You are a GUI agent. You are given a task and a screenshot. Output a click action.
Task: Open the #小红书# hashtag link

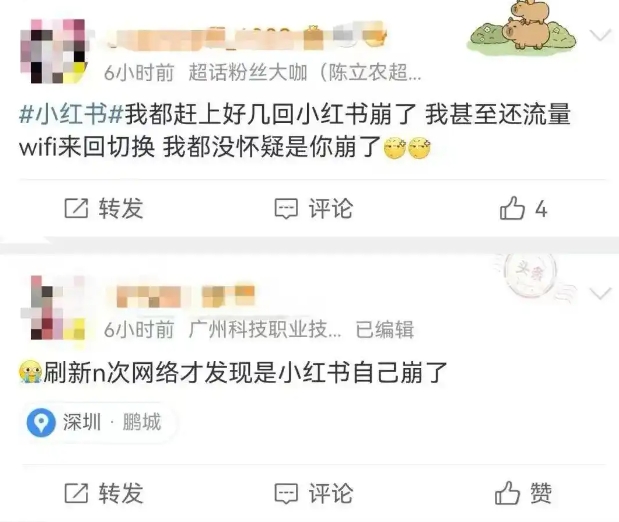pyautogui.click(x=71, y=114)
